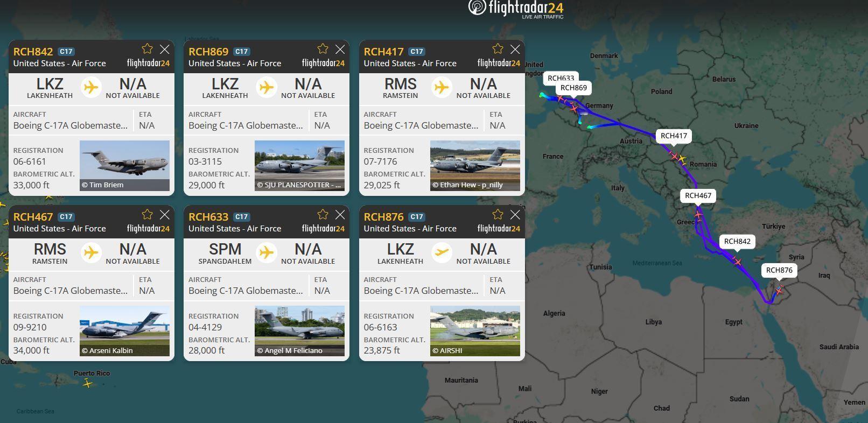
Task: Select the RCH633 label on the map
Action: point(561,77)
